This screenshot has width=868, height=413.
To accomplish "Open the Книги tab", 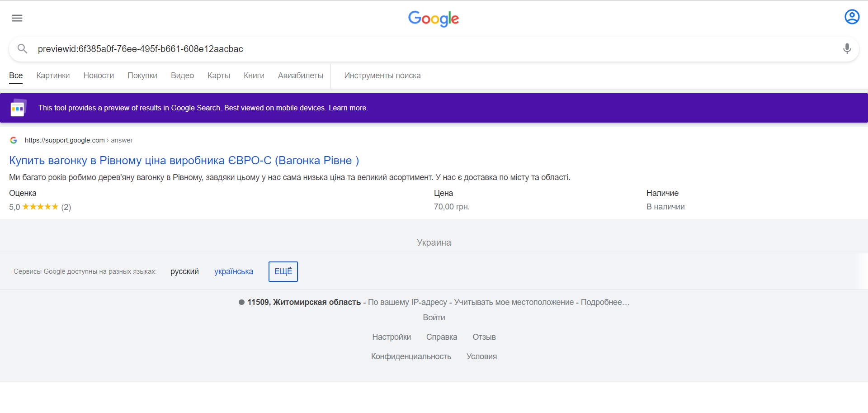I will tap(254, 76).
